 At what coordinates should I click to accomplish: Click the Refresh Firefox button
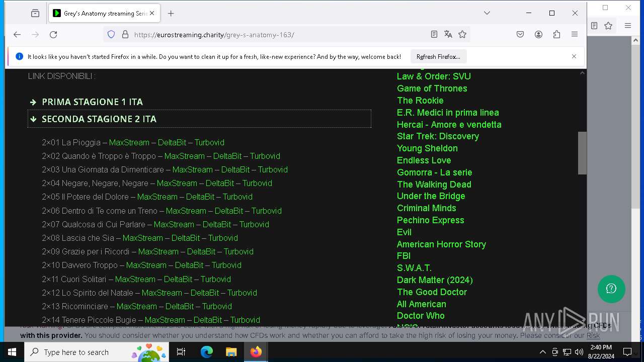click(x=438, y=57)
